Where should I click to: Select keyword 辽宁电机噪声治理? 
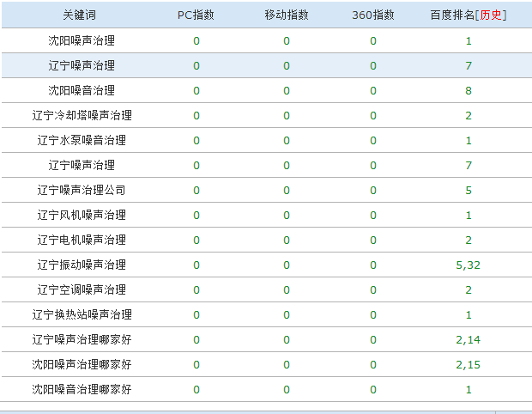[x=82, y=240]
